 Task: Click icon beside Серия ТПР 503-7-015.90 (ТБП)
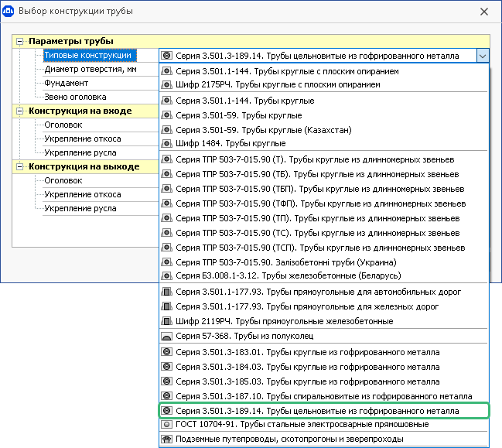tap(166, 189)
